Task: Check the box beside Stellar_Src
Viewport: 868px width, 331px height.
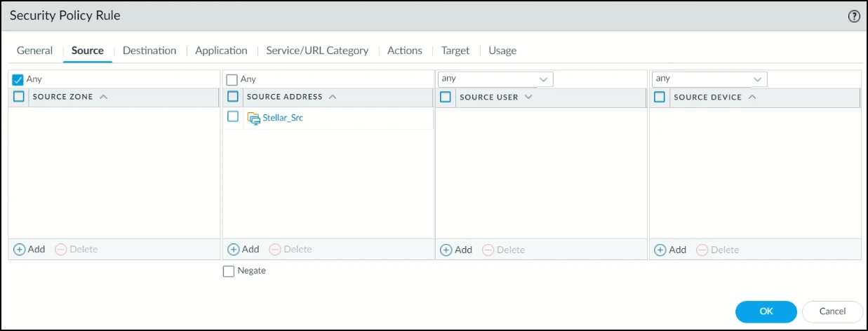Action: (x=233, y=117)
